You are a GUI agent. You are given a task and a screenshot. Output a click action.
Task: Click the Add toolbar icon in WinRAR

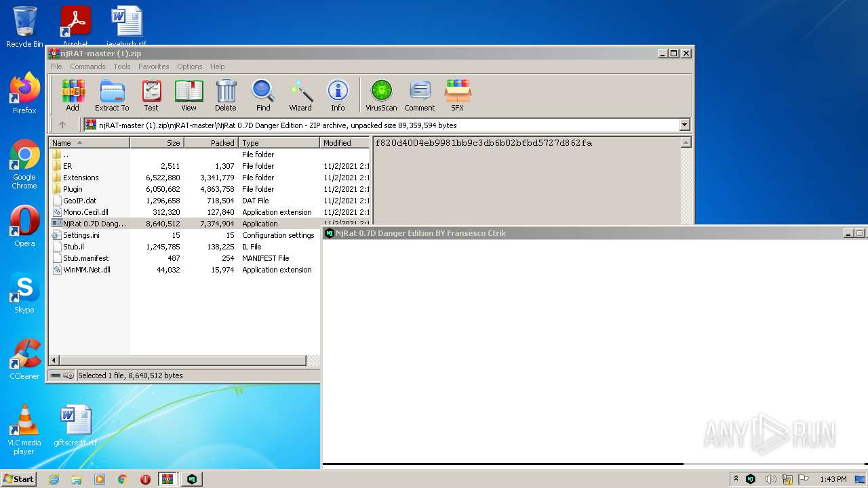pos(73,96)
